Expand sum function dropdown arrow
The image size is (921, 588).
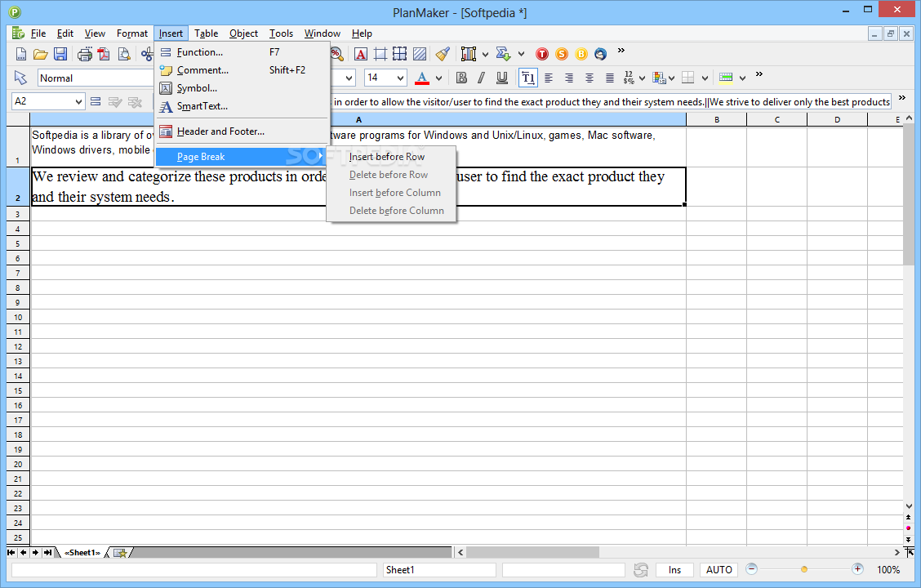pos(521,55)
